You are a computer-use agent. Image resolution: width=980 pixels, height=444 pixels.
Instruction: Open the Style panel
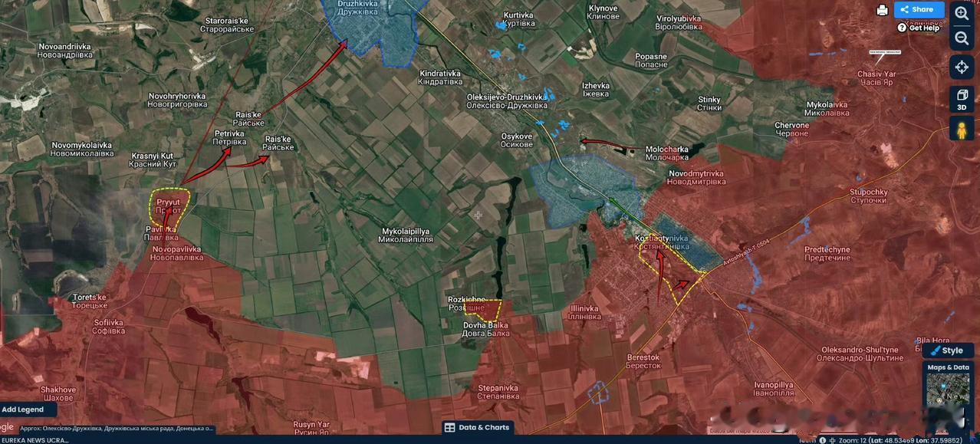(948, 350)
